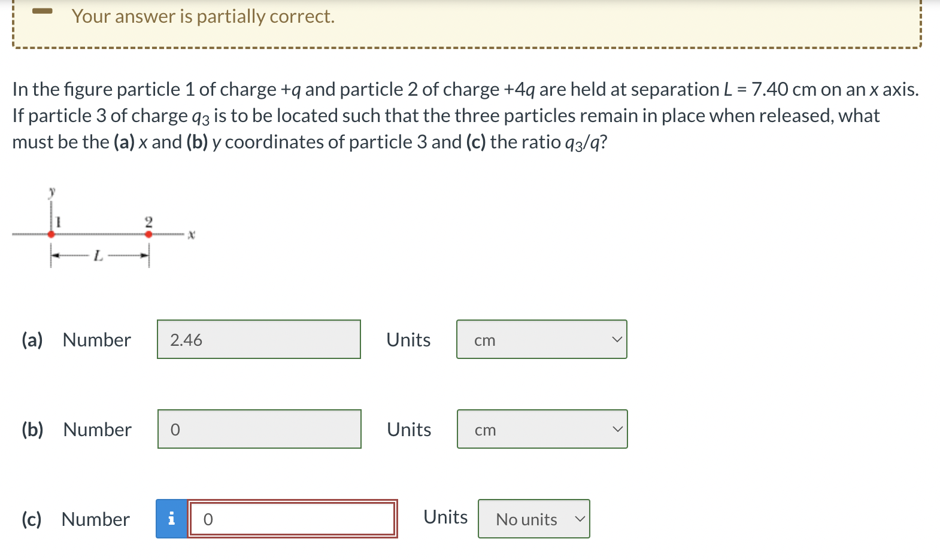The image size is (940, 560).
Task: Click the L separation arrow in the figure
Action: pos(99,255)
